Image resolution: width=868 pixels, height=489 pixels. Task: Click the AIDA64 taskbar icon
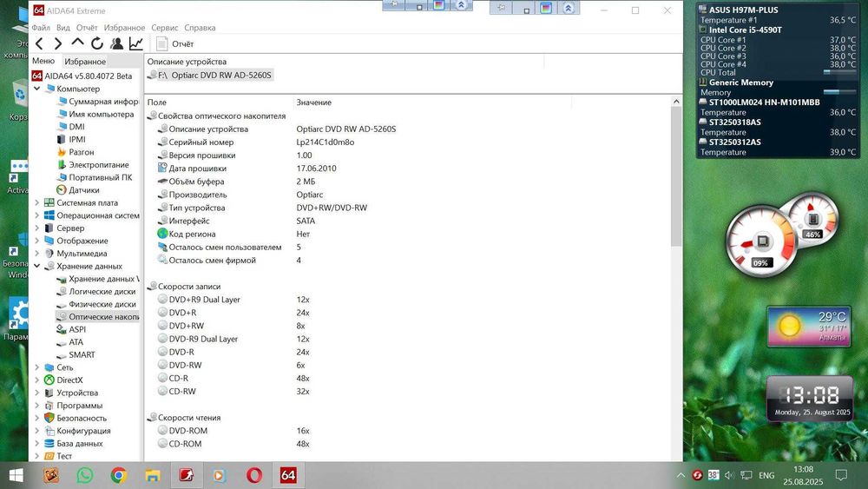(288, 475)
